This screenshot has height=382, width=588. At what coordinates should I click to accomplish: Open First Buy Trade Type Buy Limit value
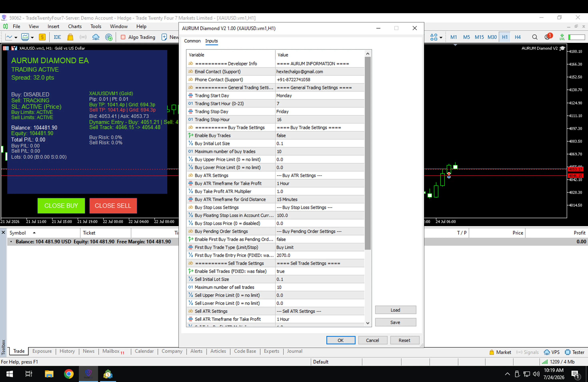pos(320,247)
